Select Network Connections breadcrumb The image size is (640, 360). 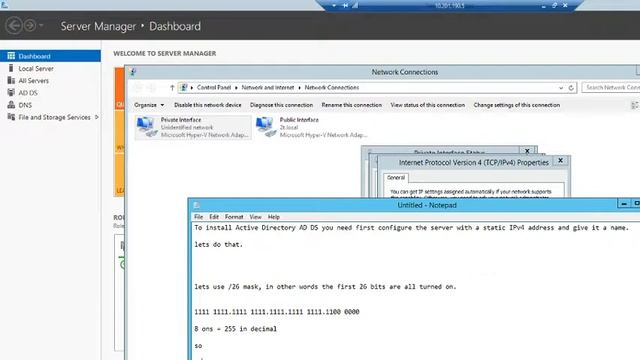(x=332, y=87)
